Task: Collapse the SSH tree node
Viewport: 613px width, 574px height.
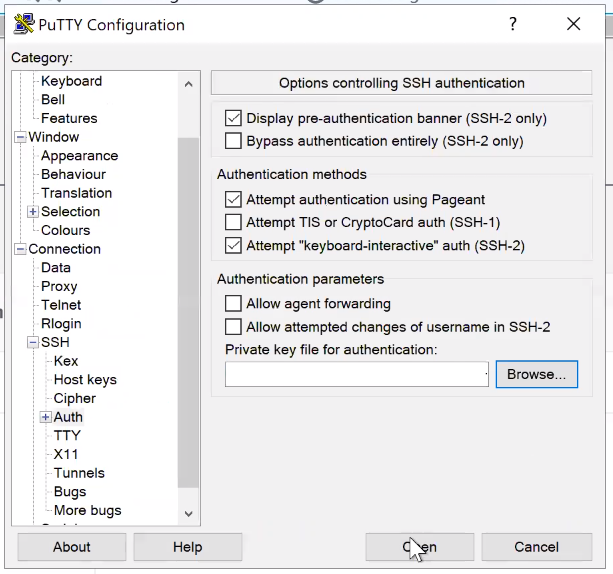Action: pyautogui.click(x=33, y=343)
